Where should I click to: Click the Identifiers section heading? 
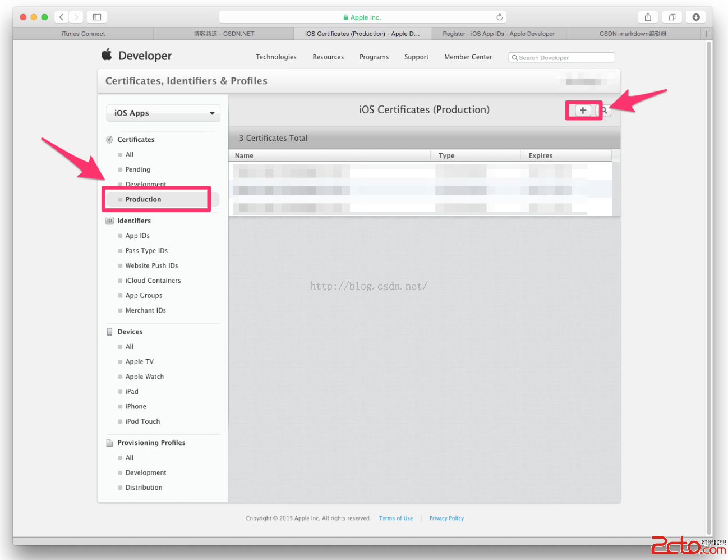tap(134, 221)
